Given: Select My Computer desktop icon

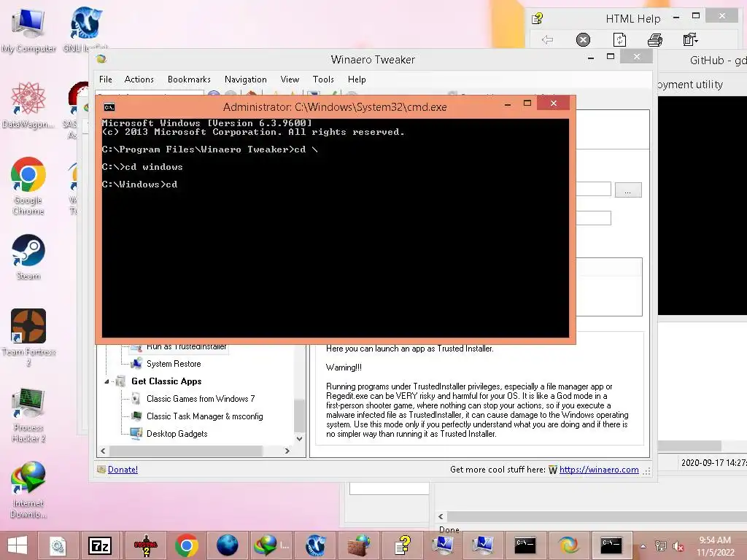Looking at the screenshot, I should 28,29.
